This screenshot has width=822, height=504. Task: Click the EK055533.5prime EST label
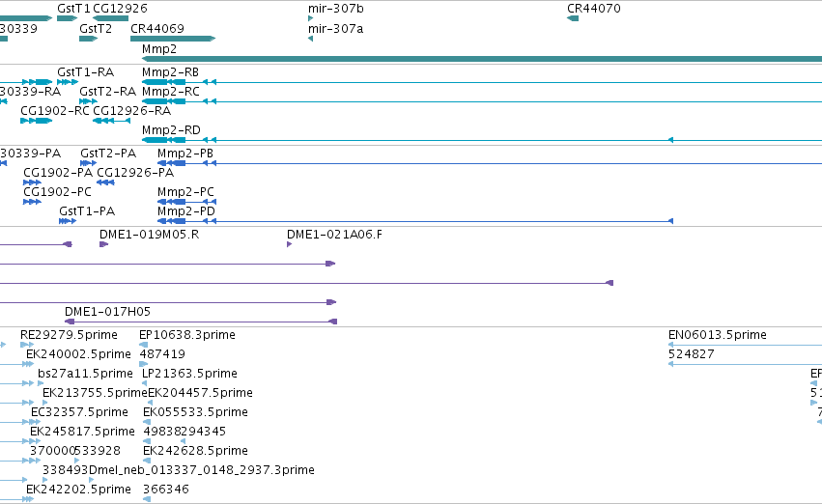(x=195, y=412)
